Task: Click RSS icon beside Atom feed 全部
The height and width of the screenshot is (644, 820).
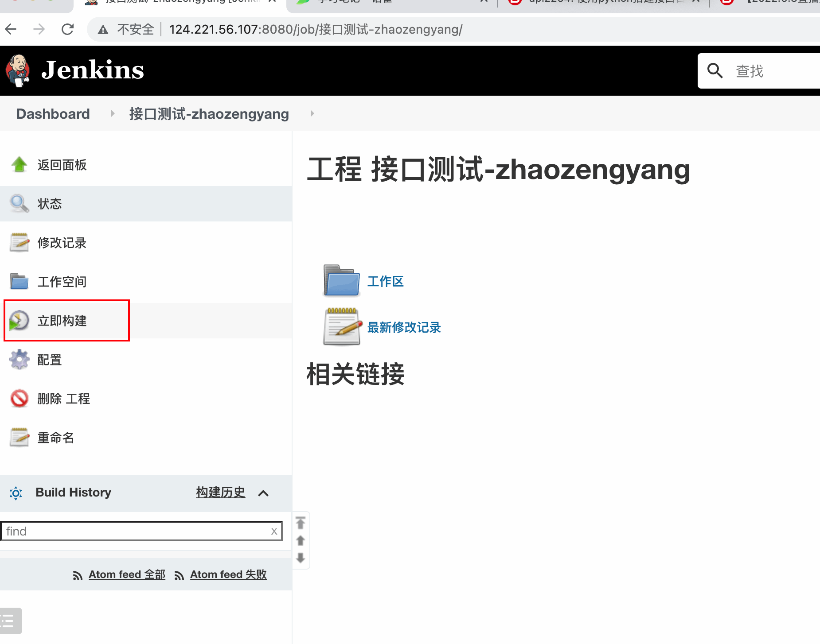Action: click(78, 575)
